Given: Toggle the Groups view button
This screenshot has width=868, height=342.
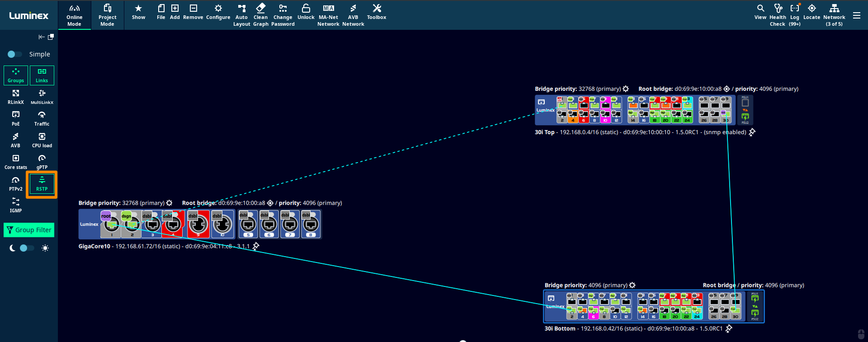Looking at the screenshot, I should click(16, 75).
